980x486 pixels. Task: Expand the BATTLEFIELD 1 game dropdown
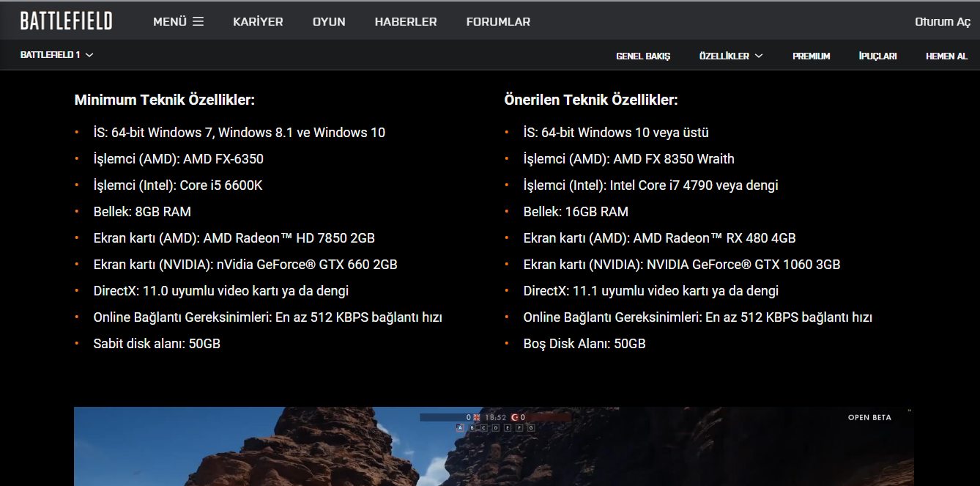(x=57, y=55)
